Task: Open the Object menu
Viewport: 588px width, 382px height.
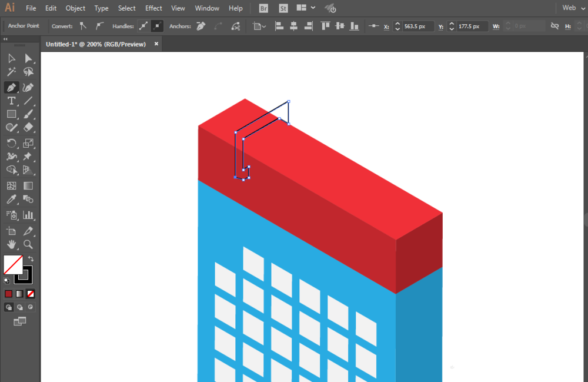Action: (x=75, y=8)
